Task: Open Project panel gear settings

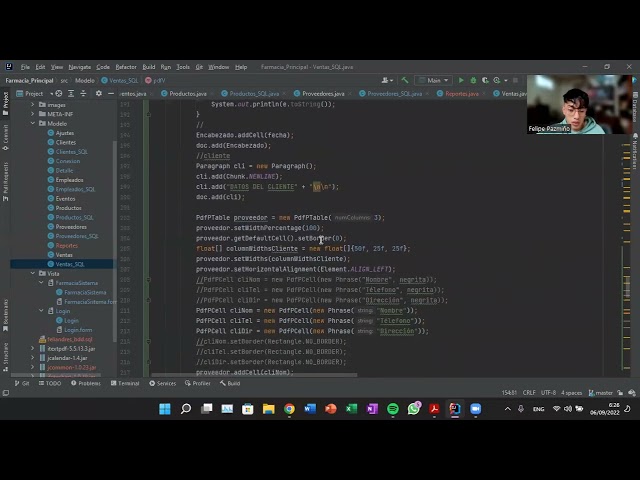Action: pos(98,93)
